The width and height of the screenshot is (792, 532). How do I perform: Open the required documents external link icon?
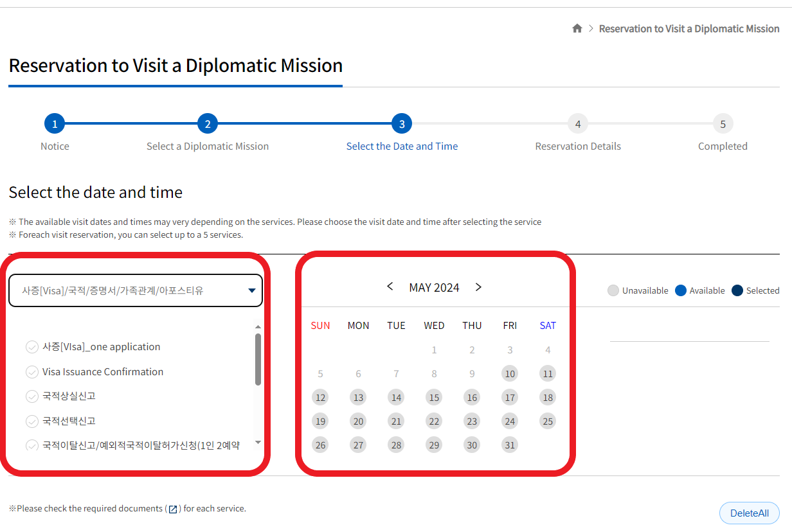click(x=172, y=509)
